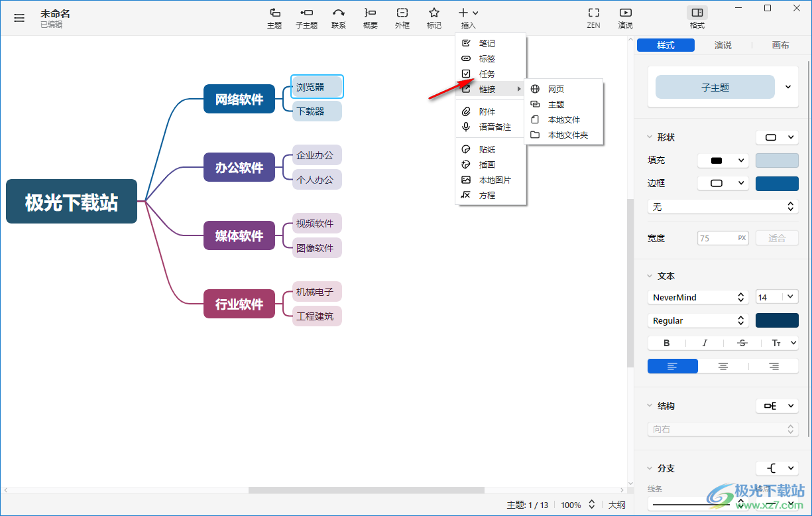Open the 插入 insert plus menu
Image resolution: width=812 pixels, height=516 pixels.
click(x=468, y=18)
